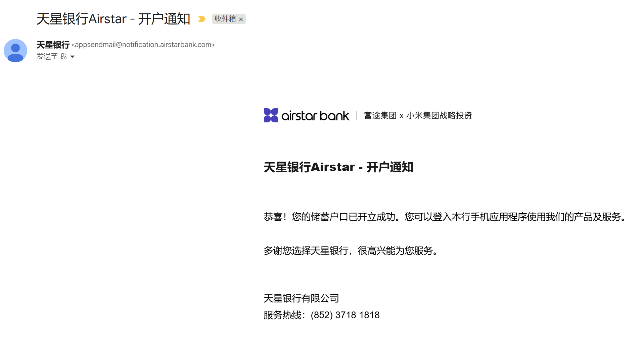The image size is (644, 341).
Task: Click the yellow importance marker icon
Action: click(202, 19)
